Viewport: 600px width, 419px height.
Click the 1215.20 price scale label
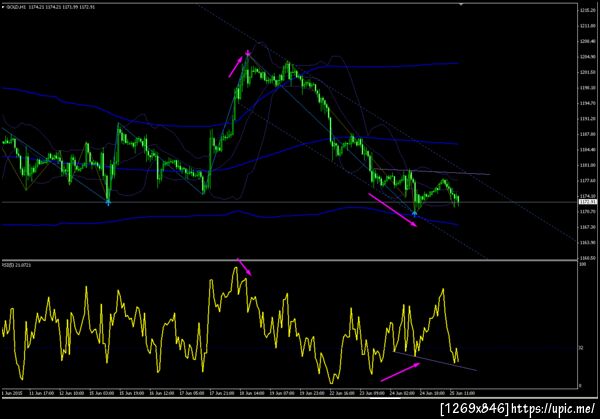[x=587, y=10]
